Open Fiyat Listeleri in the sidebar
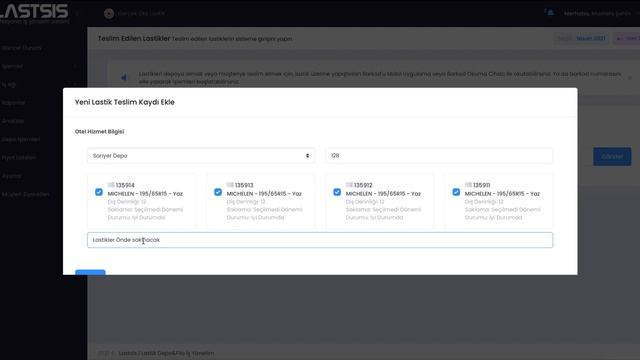Viewport: 640px width, 360px height. [19, 158]
